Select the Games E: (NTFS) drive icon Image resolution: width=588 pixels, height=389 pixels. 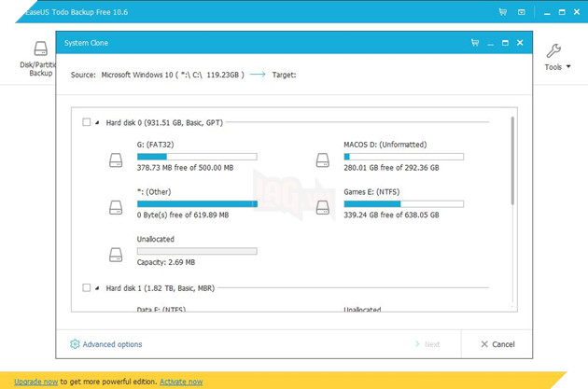coord(323,207)
